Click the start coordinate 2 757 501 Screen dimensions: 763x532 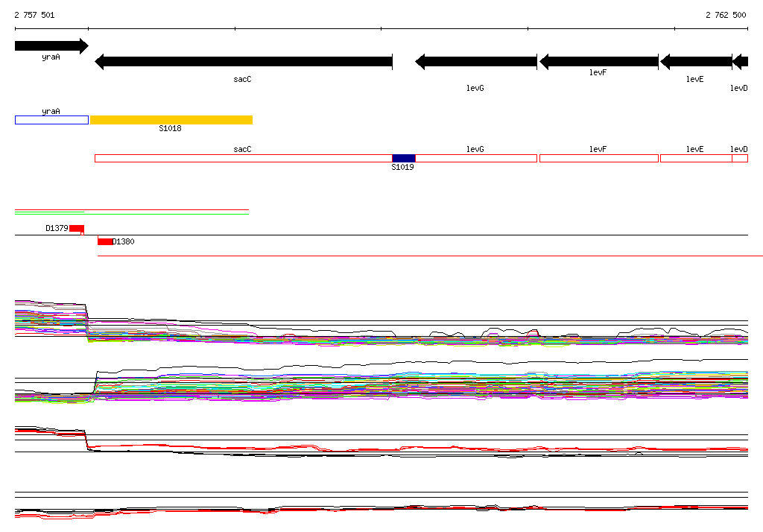34,15
